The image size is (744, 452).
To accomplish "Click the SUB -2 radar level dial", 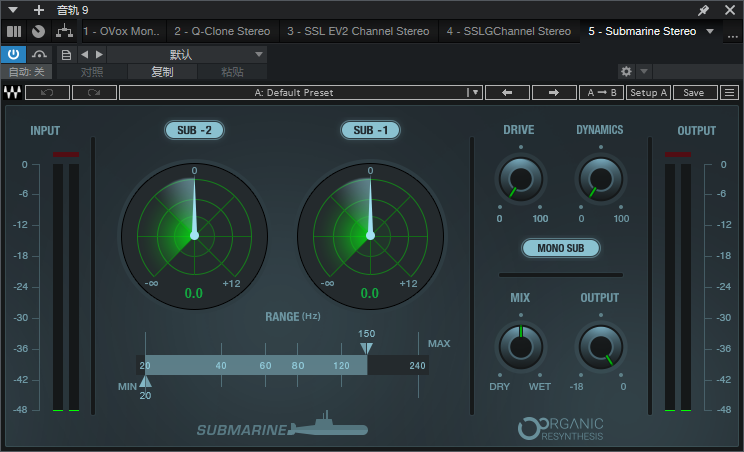I will pyautogui.click(x=195, y=236).
